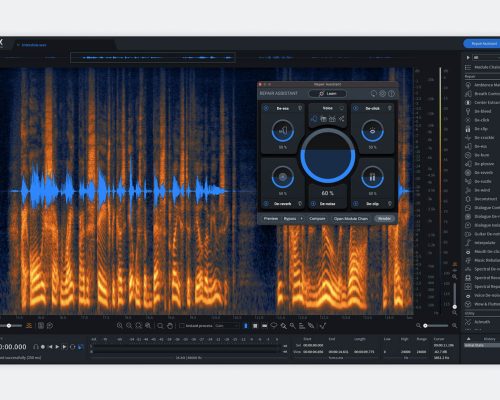This screenshot has height=400, width=500.
Task: Click Preview in Repair Assistant
Action: (x=271, y=219)
